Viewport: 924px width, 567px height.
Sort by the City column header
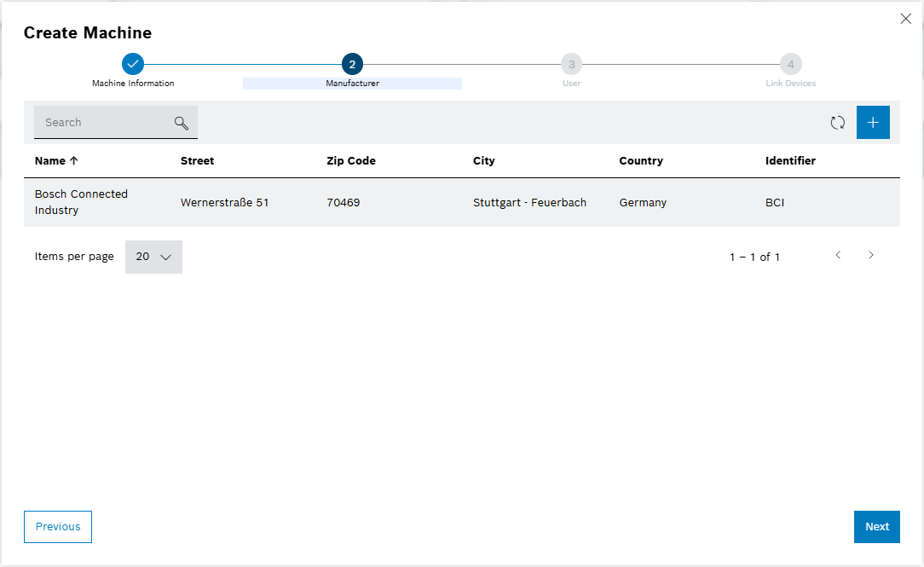tap(483, 161)
